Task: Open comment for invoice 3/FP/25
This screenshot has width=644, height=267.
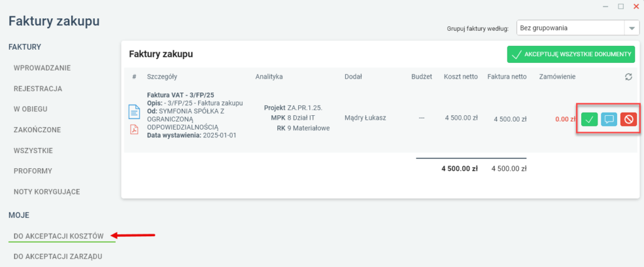Action: tap(609, 119)
